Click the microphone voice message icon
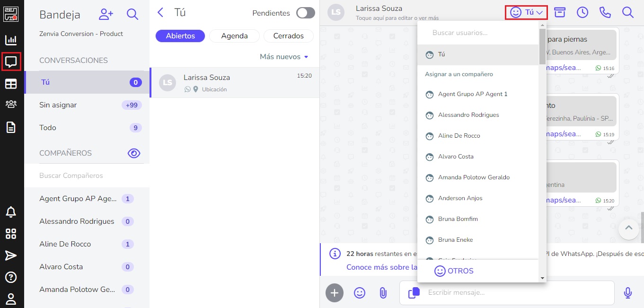The width and height of the screenshot is (644, 308). coord(628,293)
